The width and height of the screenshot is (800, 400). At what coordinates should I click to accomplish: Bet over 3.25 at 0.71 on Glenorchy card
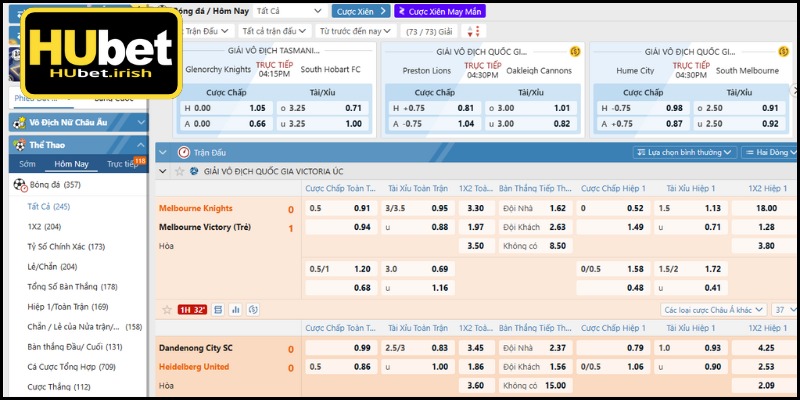pos(322,108)
